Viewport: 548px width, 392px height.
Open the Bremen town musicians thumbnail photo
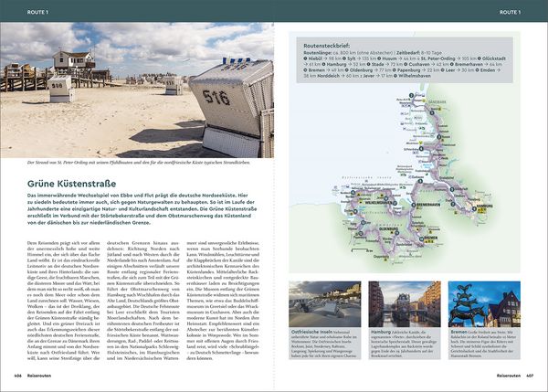point(484,304)
